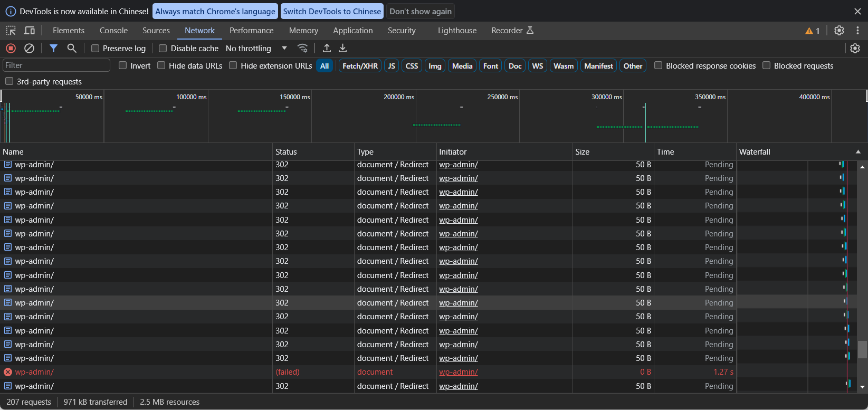Click the info icon in language bar

click(11, 11)
